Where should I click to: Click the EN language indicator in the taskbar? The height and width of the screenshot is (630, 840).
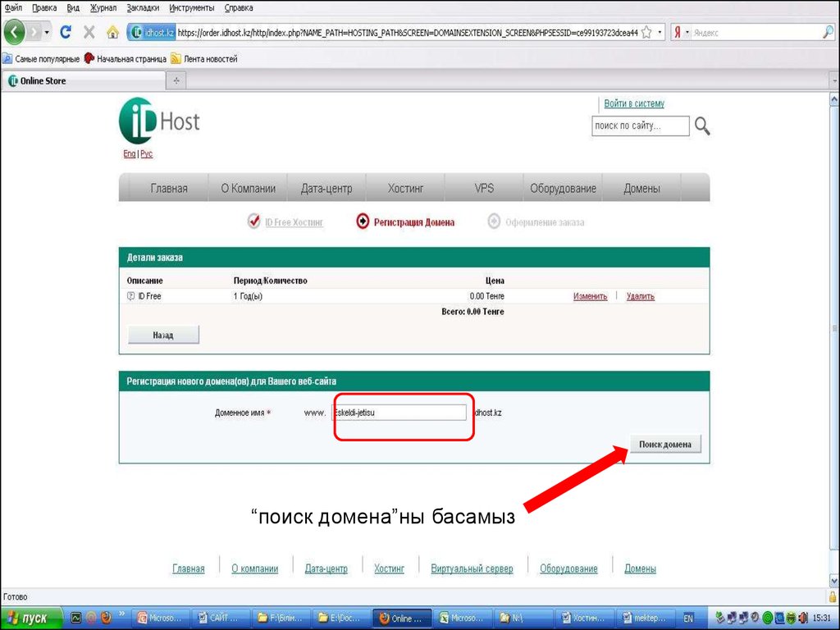point(688,619)
